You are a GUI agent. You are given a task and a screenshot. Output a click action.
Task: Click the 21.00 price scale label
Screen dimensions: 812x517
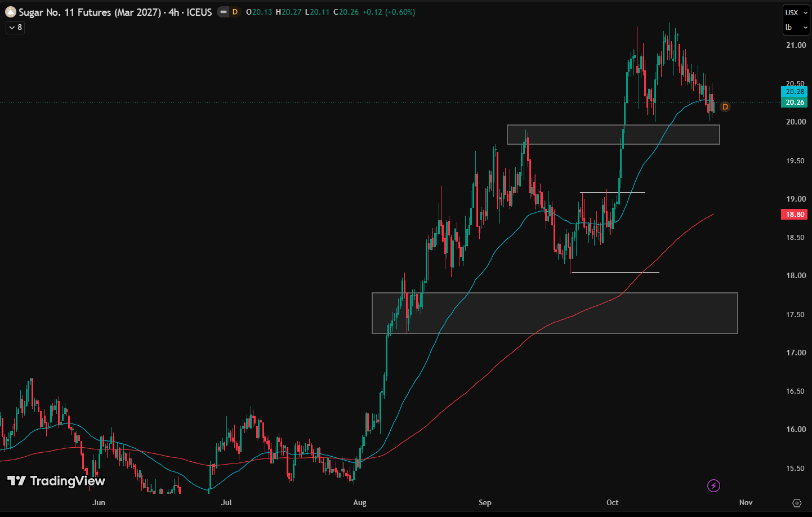tap(796, 45)
